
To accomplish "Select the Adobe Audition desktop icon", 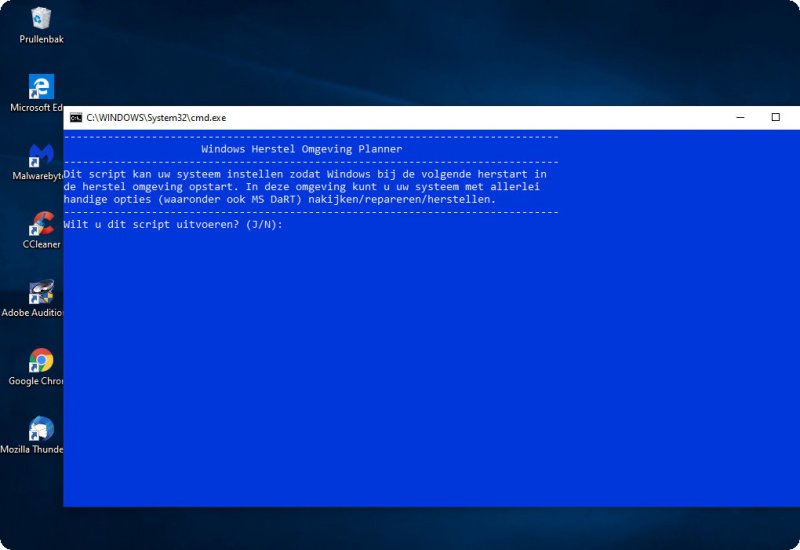I will [41, 292].
